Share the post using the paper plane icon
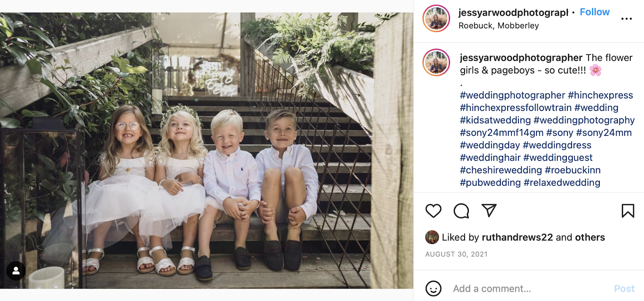Viewport: 644px width, 301px height. [489, 210]
